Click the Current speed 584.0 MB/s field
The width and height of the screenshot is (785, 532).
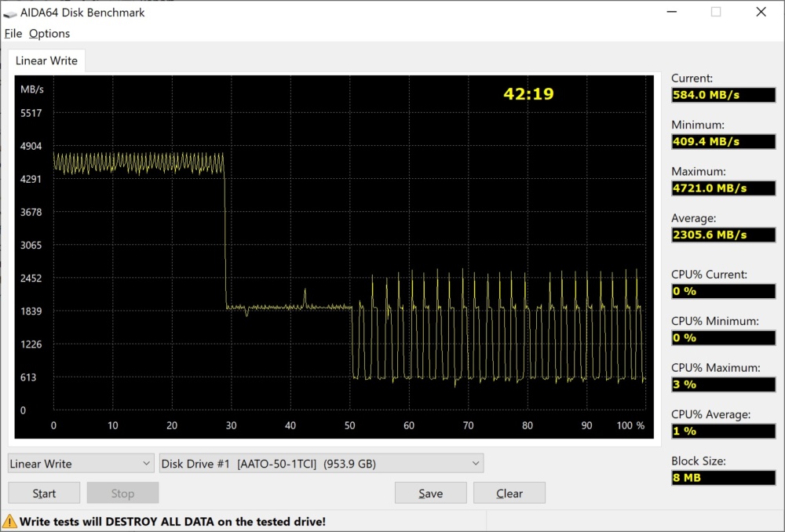point(724,95)
